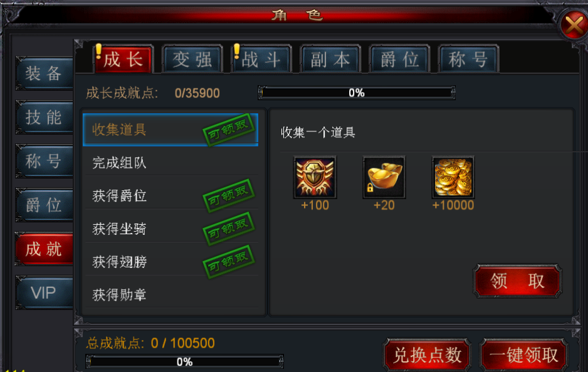The image size is (588, 372).
Task: Click the 成长成就点 progress bar
Action: coord(357,93)
